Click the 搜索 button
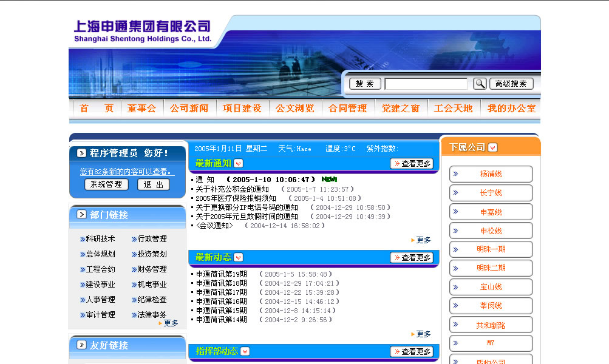This screenshot has height=364, width=609. pos(365,84)
